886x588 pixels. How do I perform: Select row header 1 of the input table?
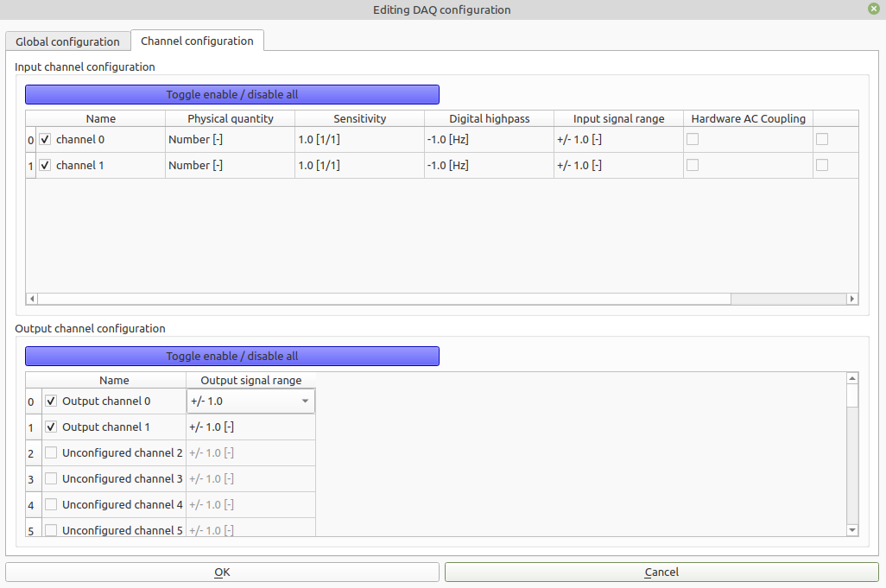(x=31, y=166)
